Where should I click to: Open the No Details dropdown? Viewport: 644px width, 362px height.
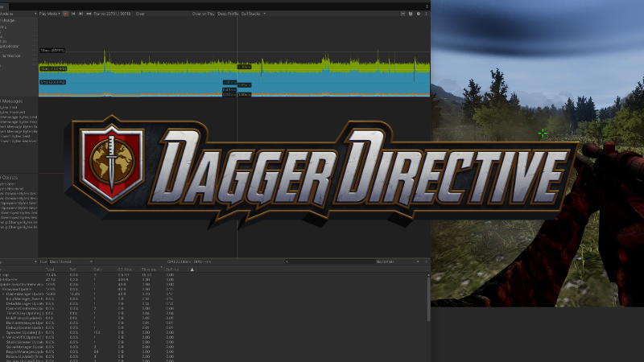pyautogui.click(x=398, y=261)
